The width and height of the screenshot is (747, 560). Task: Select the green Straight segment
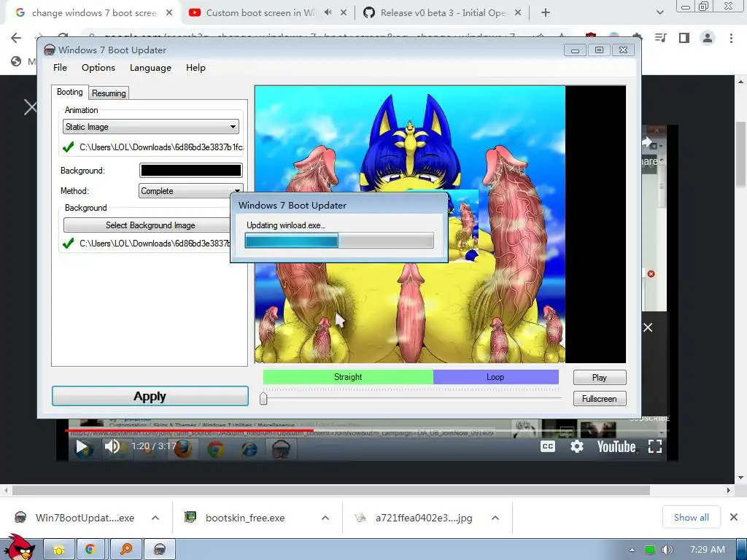tap(348, 377)
